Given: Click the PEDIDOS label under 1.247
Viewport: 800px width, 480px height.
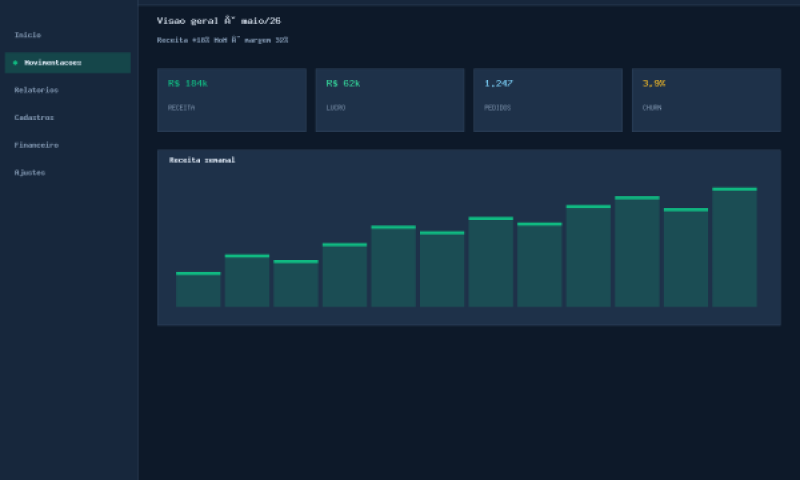Looking at the screenshot, I should [497, 108].
